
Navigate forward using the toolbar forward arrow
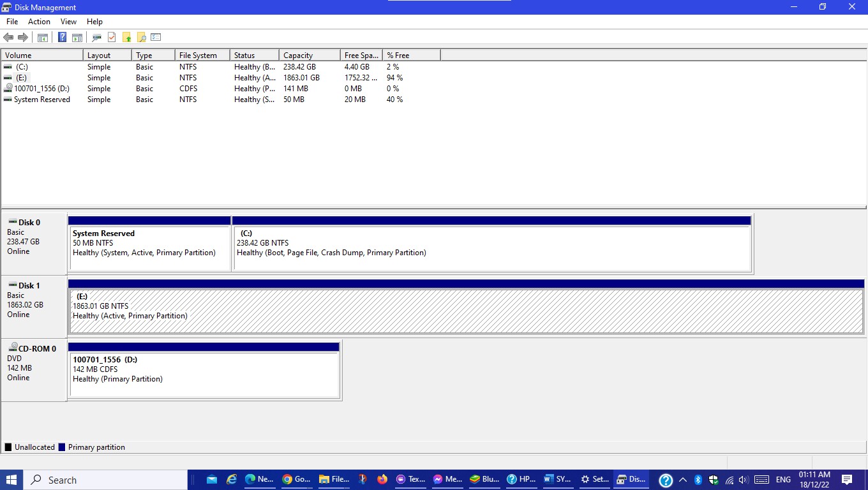22,37
